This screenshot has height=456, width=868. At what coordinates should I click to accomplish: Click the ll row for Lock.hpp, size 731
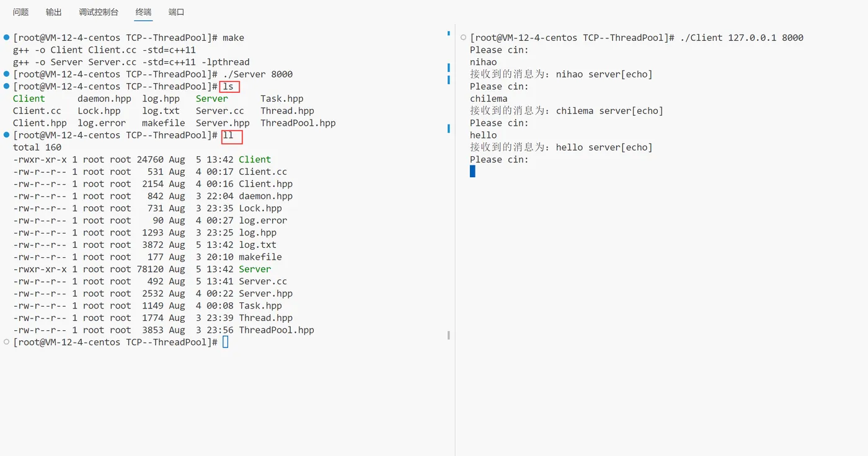(148, 208)
